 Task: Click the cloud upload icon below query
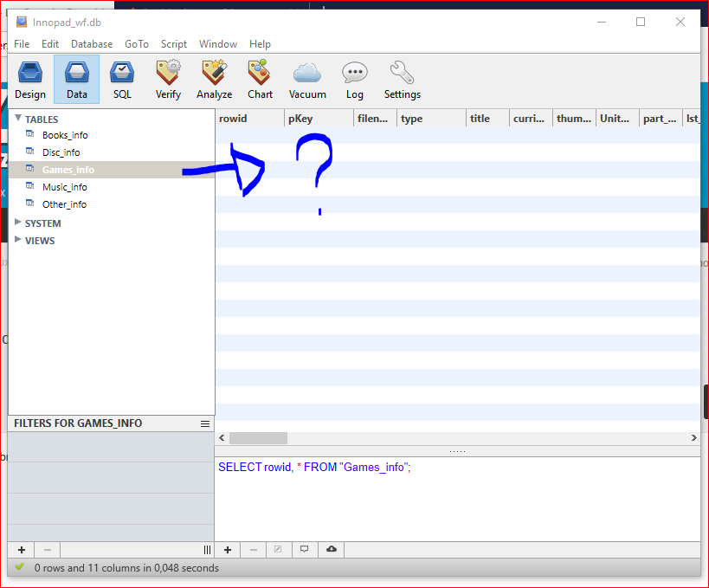coord(330,549)
